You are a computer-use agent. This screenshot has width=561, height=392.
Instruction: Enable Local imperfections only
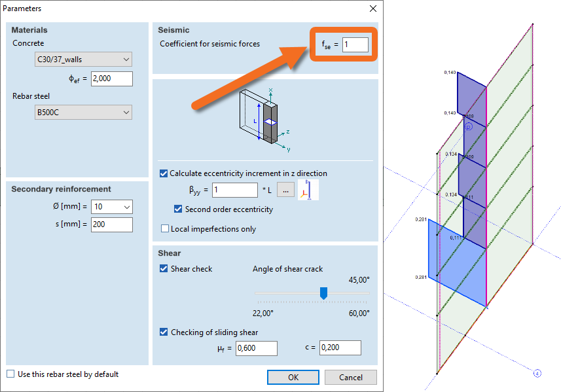click(x=165, y=229)
